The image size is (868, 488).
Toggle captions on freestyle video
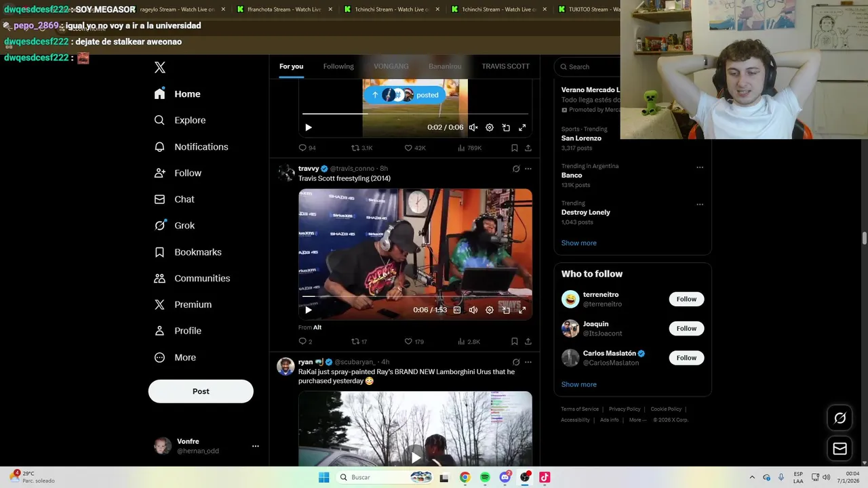457,310
